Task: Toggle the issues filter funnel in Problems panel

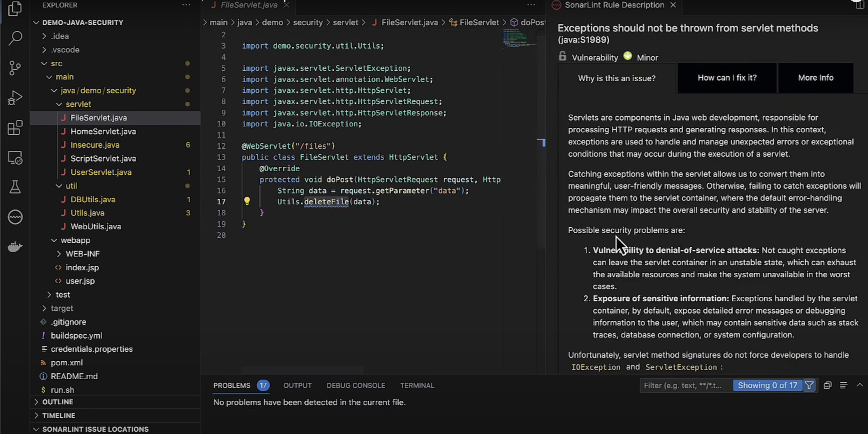Action: (x=810, y=385)
